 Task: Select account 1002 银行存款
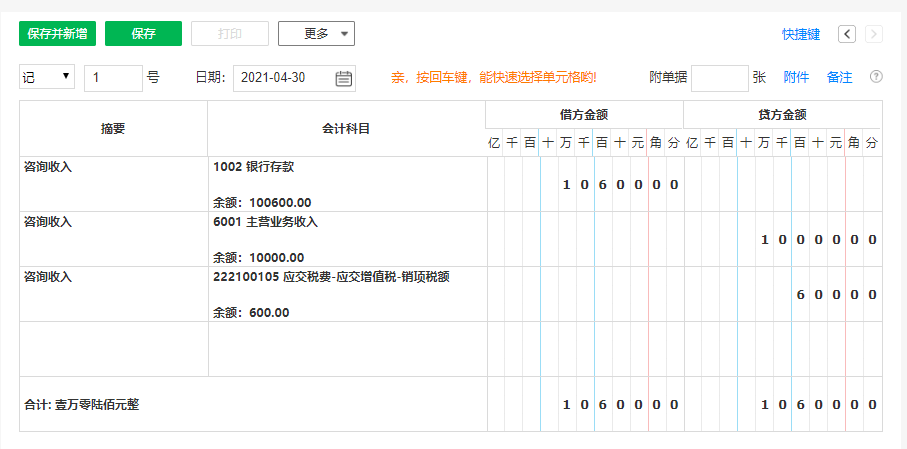tap(254, 167)
